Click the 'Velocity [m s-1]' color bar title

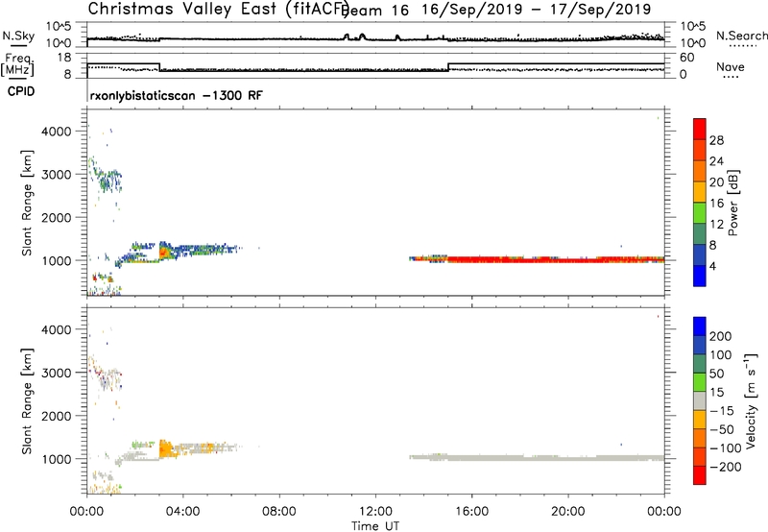751,400
